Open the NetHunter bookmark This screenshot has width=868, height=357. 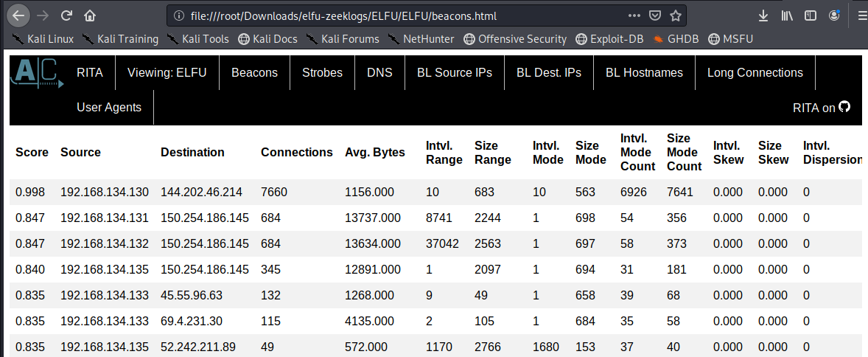[x=421, y=39]
